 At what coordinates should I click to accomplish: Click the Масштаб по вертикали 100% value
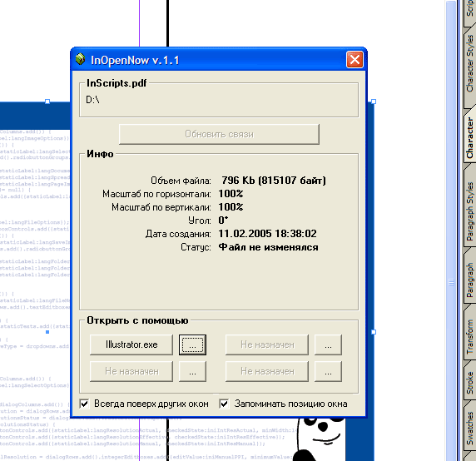click(231, 207)
